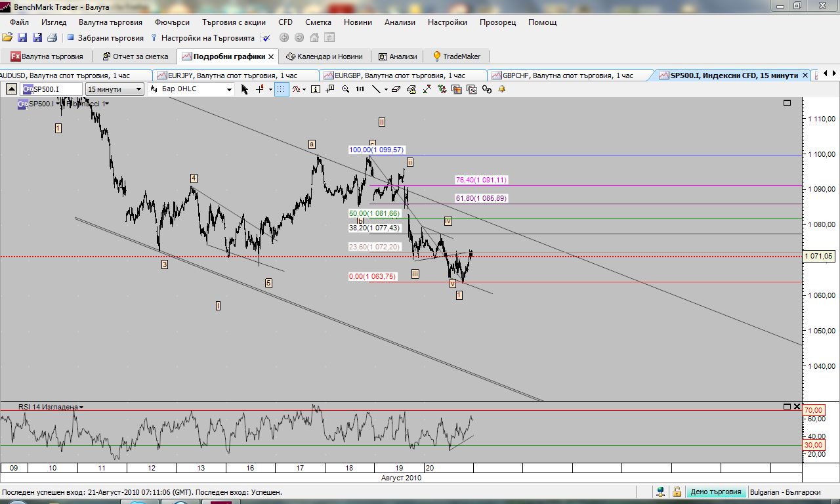The image size is (840, 504).
Task: Click the padlock icon in the status bar
Action: (x=676, y=492)
